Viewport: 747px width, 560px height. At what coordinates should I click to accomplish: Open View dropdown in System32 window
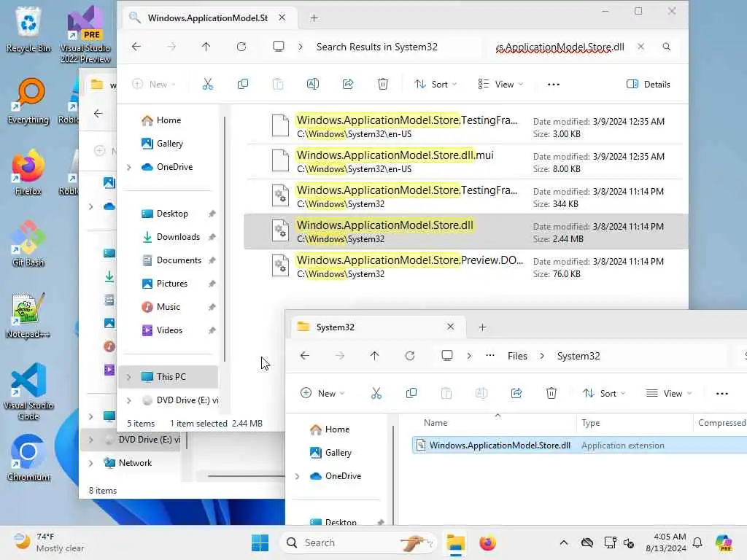tap(668, 393)
